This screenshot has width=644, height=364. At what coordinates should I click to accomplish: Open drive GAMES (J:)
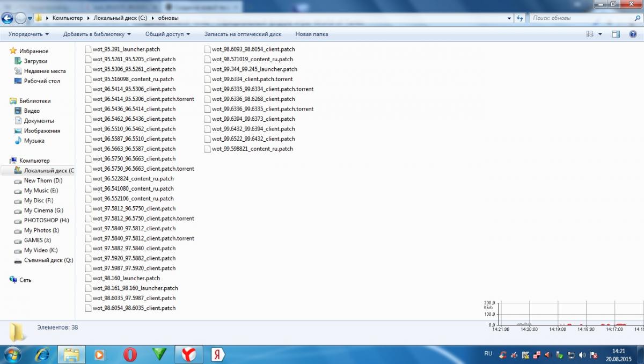click(38, 240)
